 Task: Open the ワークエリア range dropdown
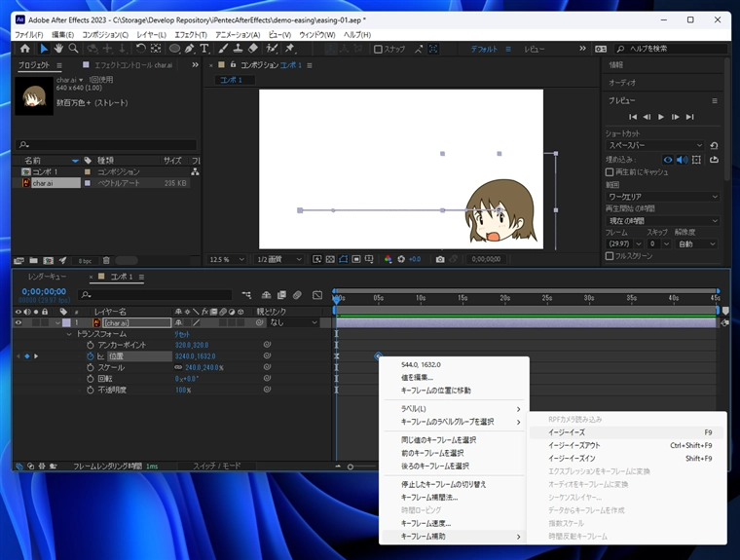663,197
